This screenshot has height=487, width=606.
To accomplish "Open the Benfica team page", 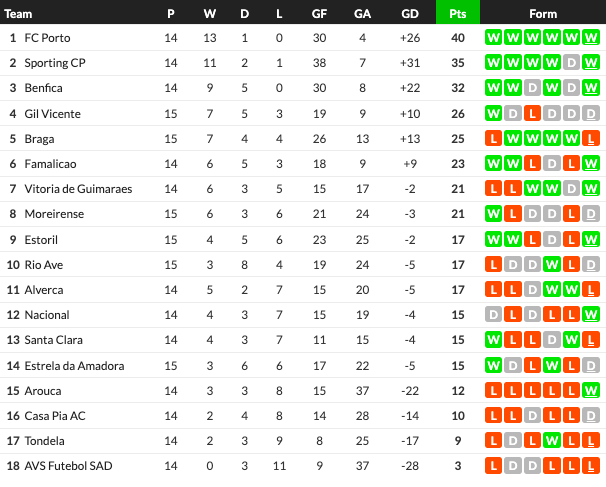I will pyautogui.click(x=46, y=88).
